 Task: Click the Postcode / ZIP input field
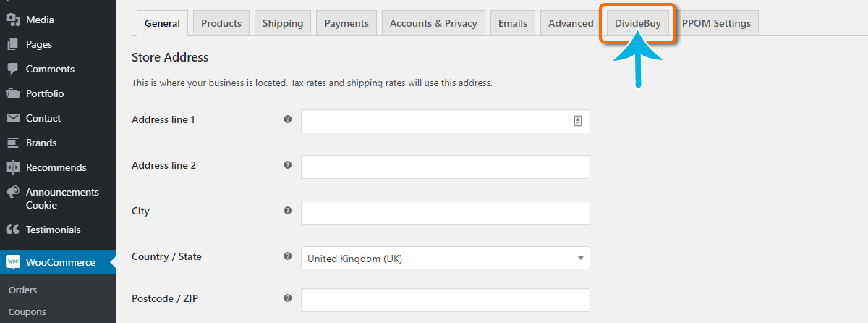click(x=445, y=300)
